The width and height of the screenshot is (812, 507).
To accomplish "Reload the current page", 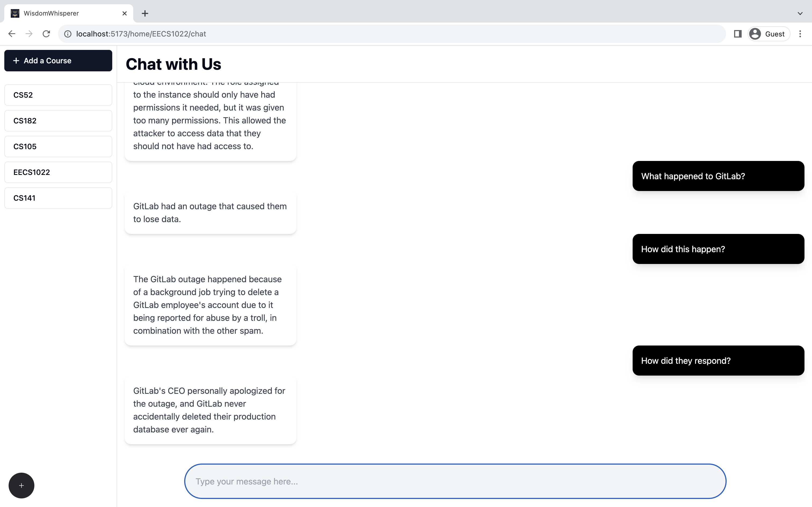I will click(x=46, y=34).
